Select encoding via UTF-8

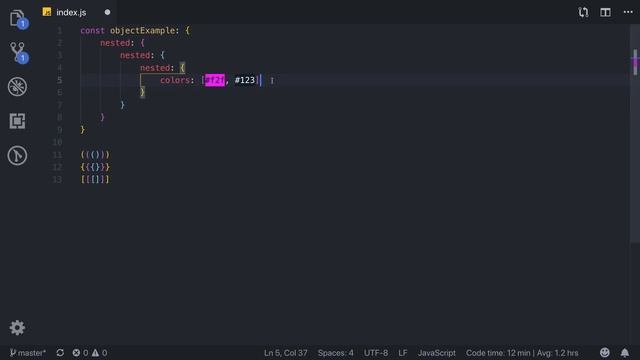point(376,353)
